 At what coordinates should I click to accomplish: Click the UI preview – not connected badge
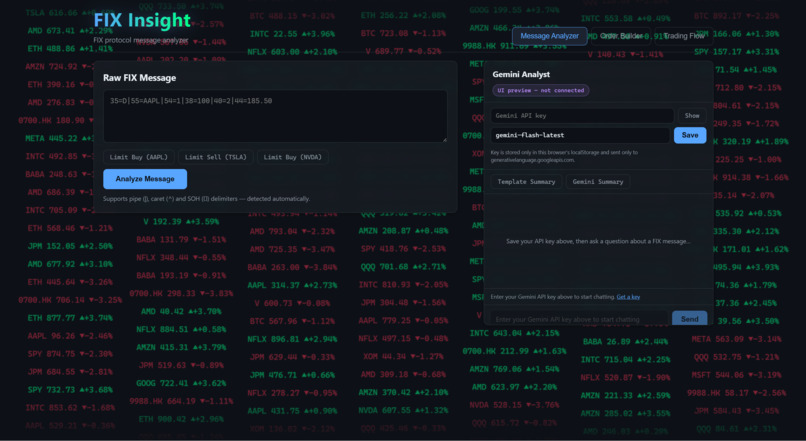point(541,90)
